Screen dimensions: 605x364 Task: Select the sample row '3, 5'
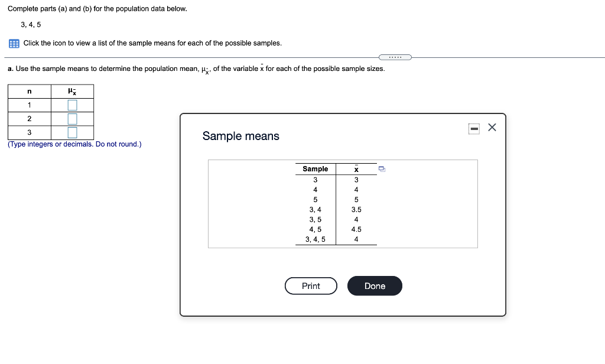point(315,219)
